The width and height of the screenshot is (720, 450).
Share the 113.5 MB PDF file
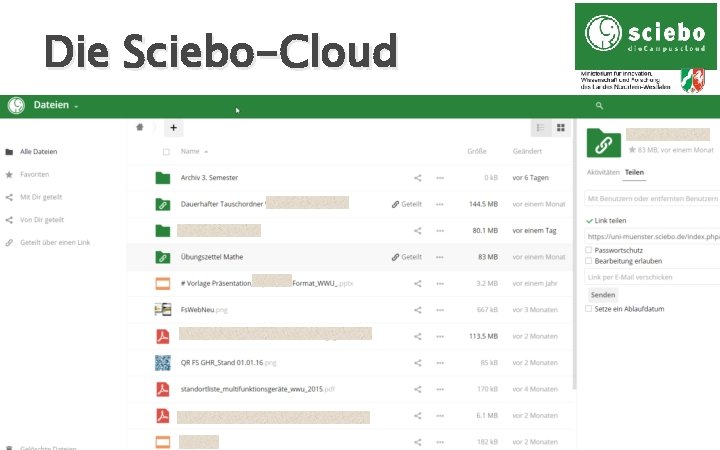(x=417, y=336)
